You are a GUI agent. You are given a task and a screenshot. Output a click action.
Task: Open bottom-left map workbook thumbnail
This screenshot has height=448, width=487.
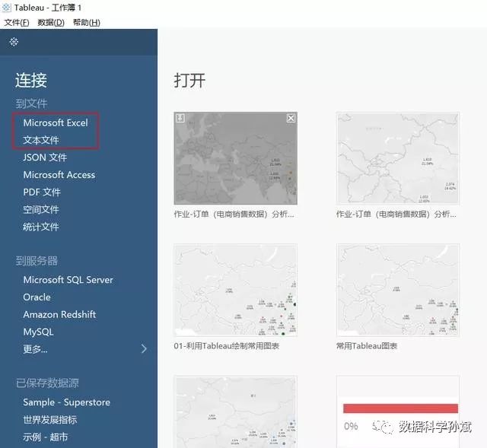[x=235, y=411]
